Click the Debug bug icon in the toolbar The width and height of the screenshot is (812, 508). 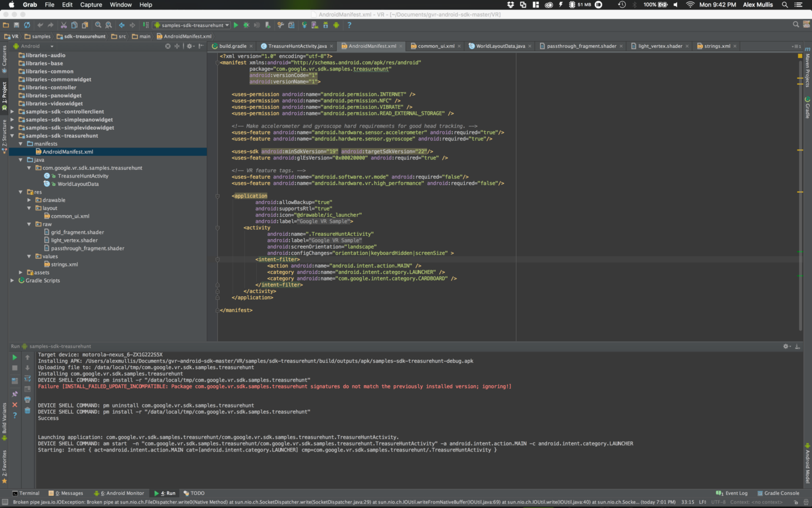click(246, 25)
